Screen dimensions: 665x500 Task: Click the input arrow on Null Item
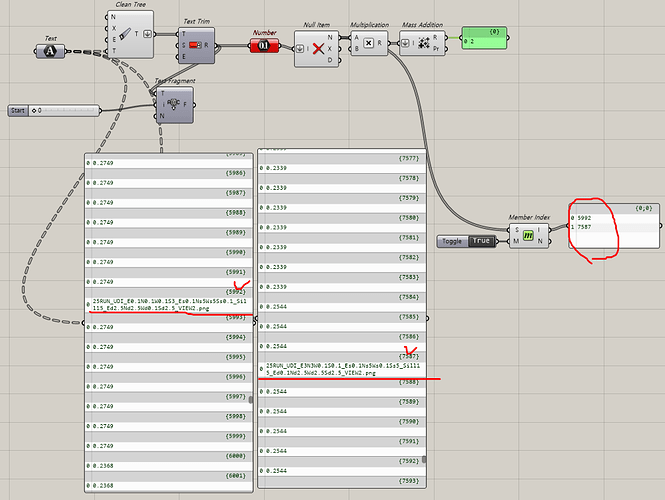coord(300,49)
